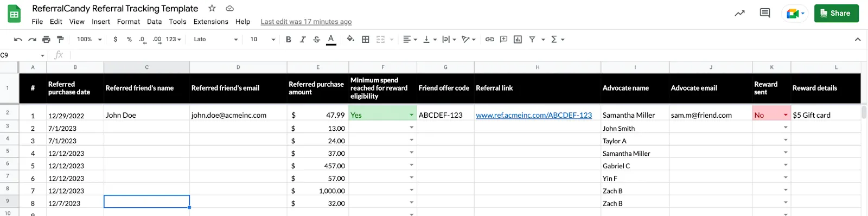Open the Extensions menu
The width and height of the screenshot is (868, 216).
coord(211,22)
